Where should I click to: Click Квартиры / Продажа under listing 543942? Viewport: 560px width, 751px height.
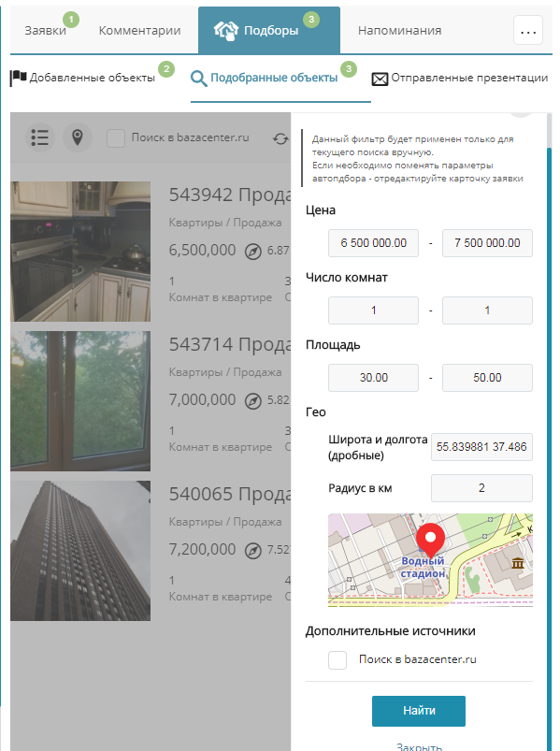(x=225, y=223)
